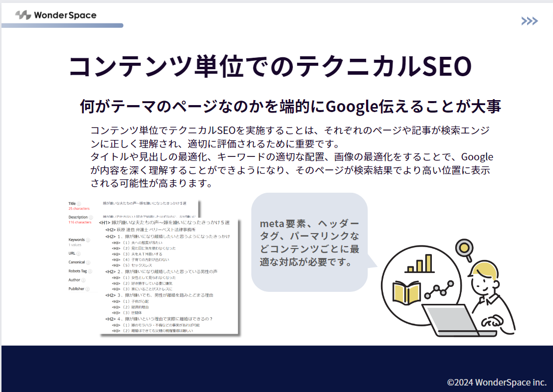This screenshot has height=392, width=553.
Task: Click the help icon next to Robots Tag
Action: tap(90, 271)
